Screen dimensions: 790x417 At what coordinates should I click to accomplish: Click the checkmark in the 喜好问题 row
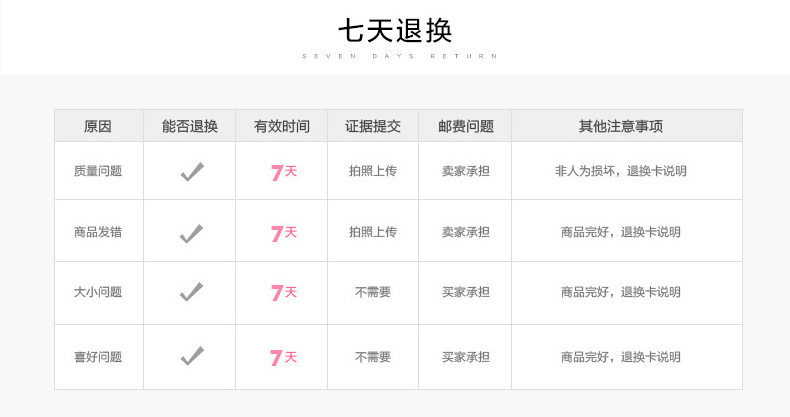(191, 356)
